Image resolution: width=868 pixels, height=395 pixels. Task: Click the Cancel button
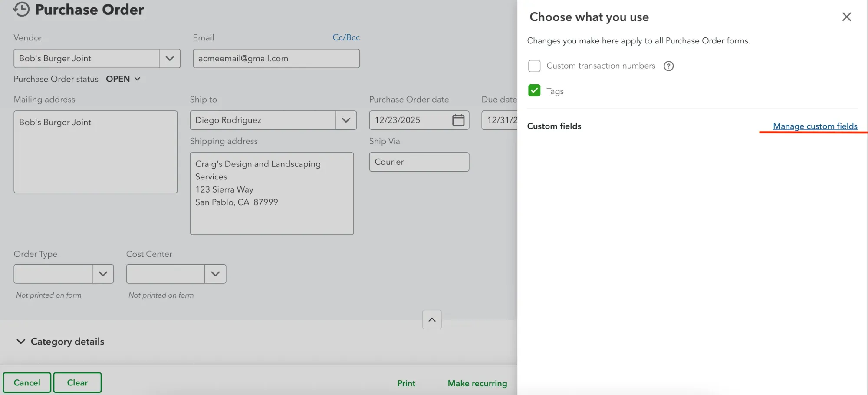(x=26, y=382)
